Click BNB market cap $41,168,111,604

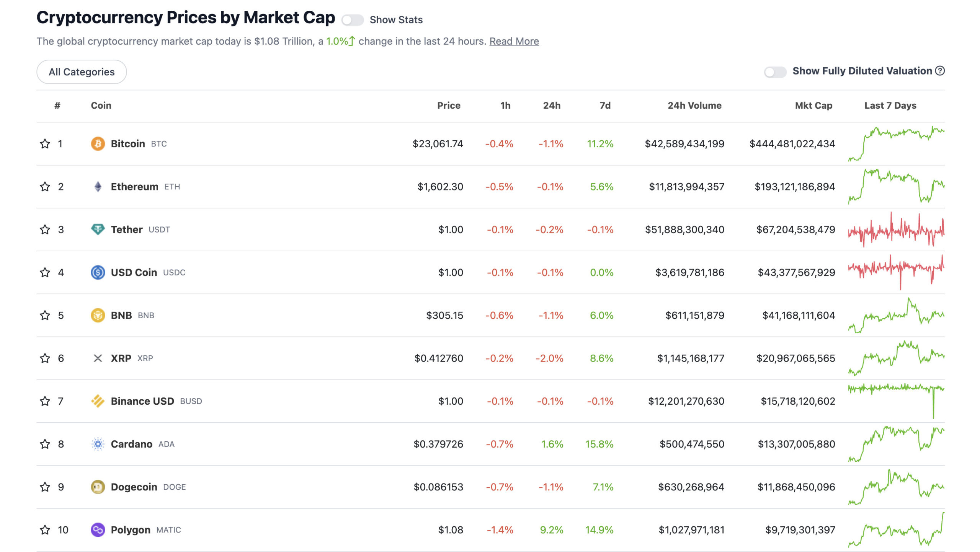tap(799, 315)
